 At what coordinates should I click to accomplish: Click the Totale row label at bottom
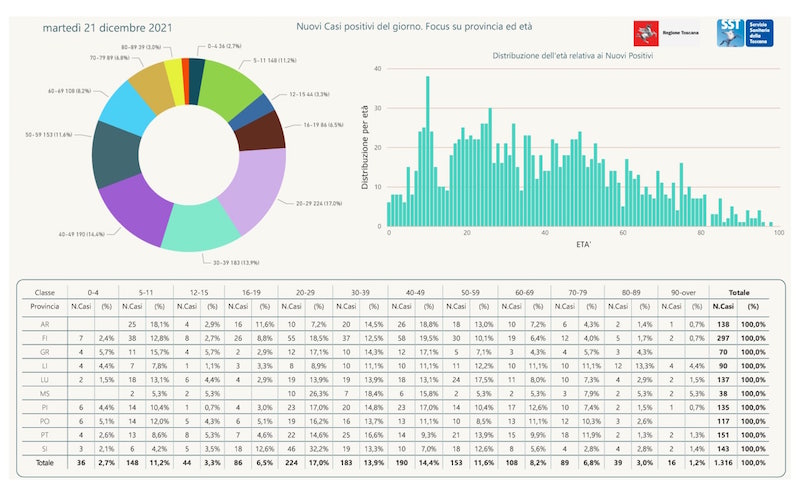tap(45, 463)
